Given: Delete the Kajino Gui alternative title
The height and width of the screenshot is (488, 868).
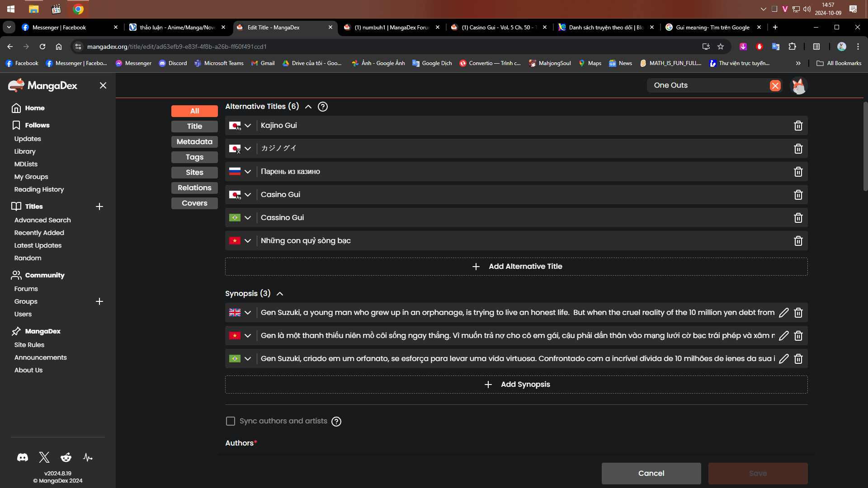Looking at the screenshot, I should pyautogui.click(x=798, y=126).
